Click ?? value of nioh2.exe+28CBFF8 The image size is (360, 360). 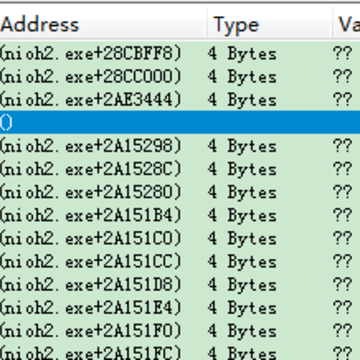342,53
